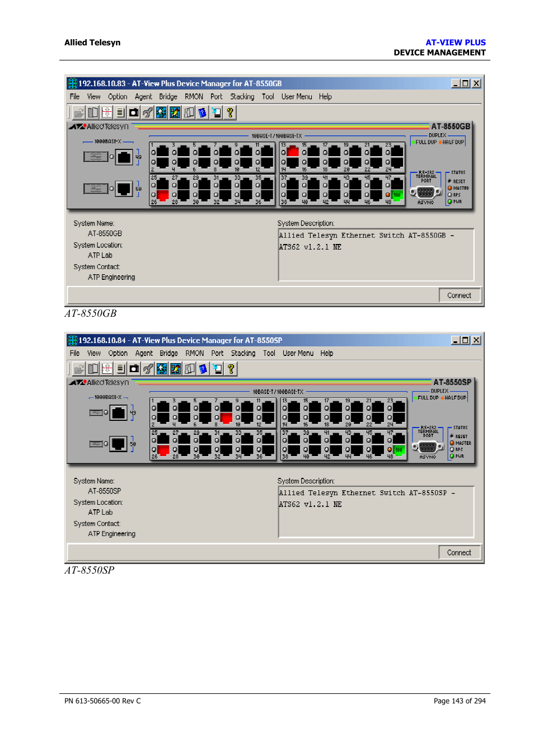Click the blue help book icon in AT-8550GB toolbar

203,112
